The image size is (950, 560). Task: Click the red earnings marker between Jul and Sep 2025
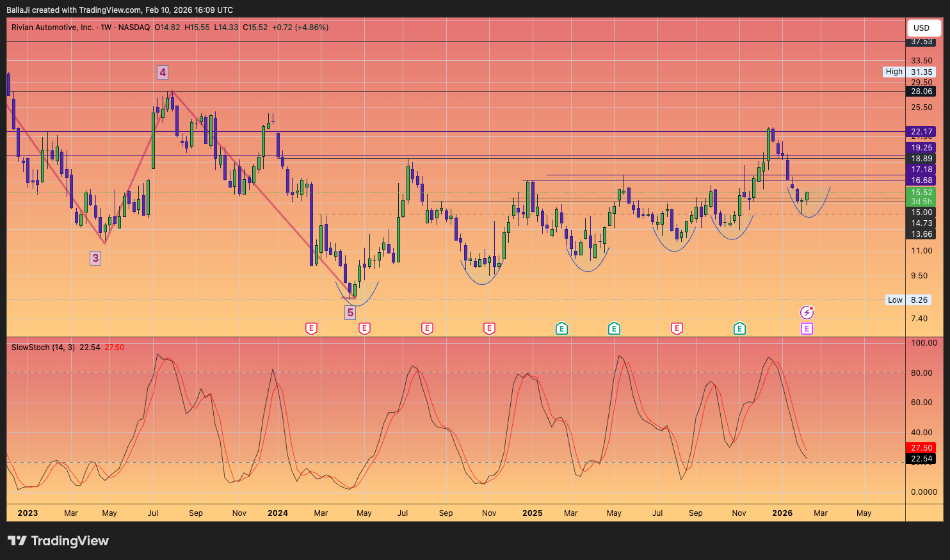coord(677,329)
